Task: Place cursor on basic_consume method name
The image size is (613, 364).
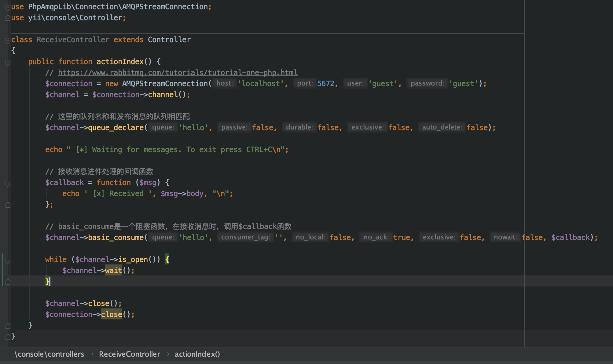Action: tap(116, 238)
